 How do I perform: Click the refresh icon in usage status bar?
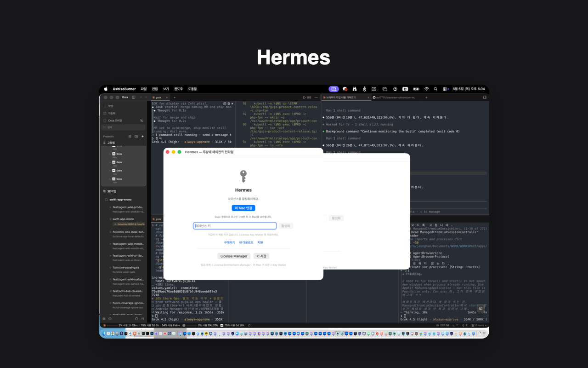249,325
